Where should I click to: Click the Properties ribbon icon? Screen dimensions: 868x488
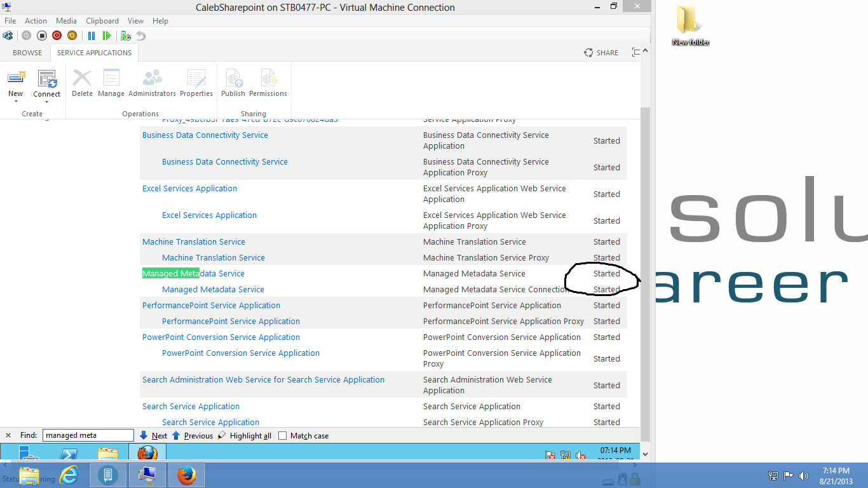tap(196, 78)
